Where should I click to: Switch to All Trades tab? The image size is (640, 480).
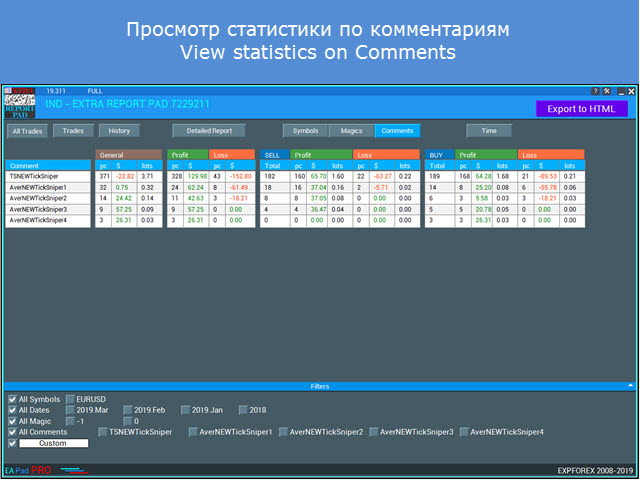click(27, 131)
